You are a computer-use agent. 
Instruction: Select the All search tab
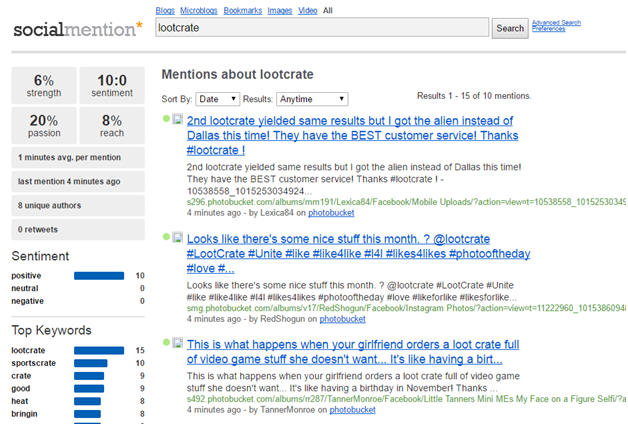tap(328, 10)
